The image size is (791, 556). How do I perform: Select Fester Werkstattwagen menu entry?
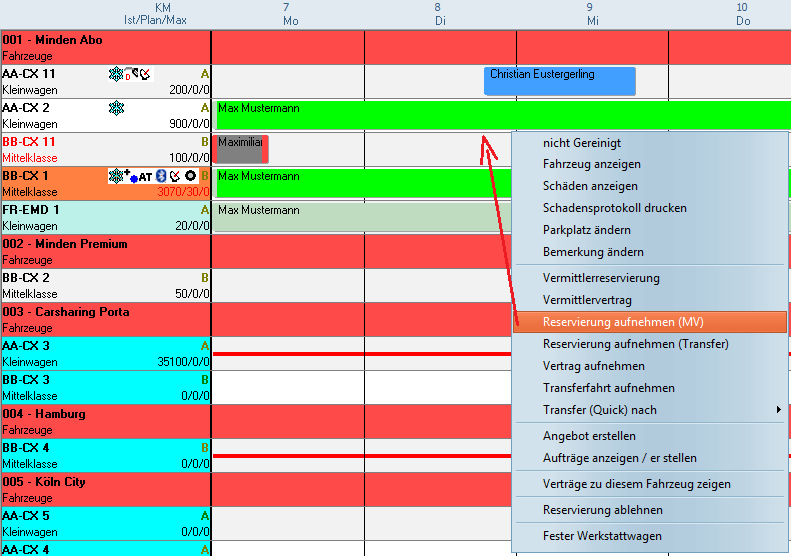(x=601, y=536)
